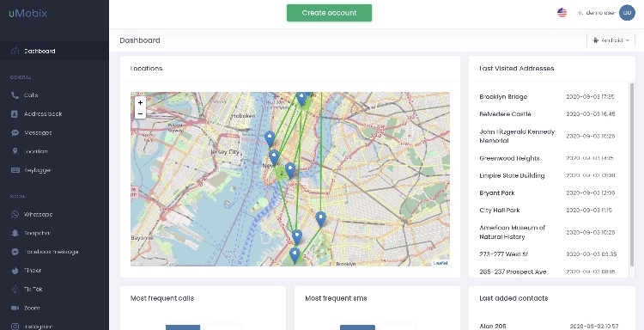Click the Create account button
This screenshot has height=330, width=644.
[329, 13]
